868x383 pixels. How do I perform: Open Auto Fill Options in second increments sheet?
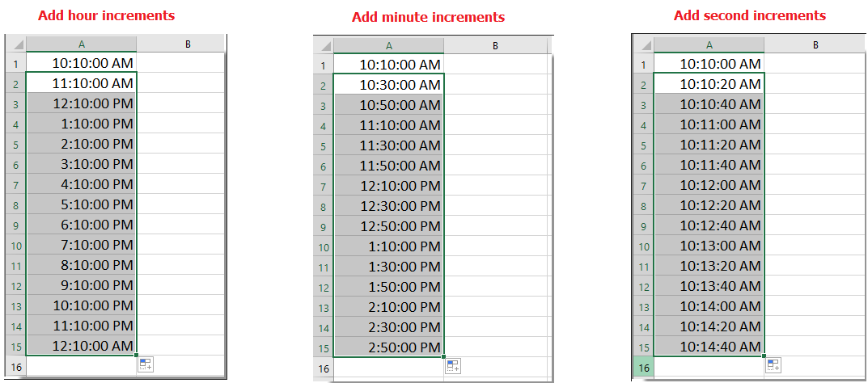click(773, 365)
